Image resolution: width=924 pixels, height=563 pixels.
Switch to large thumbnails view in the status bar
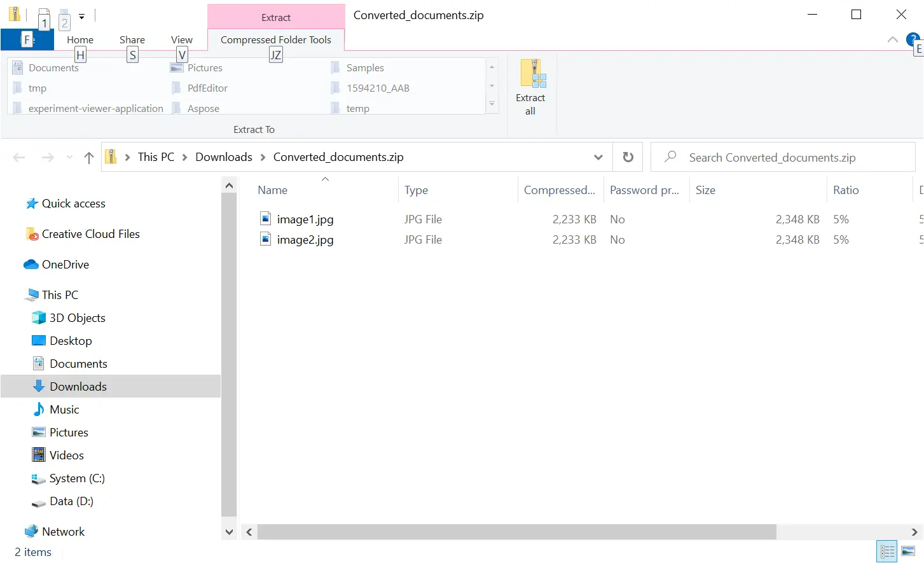tap(907, 551)
